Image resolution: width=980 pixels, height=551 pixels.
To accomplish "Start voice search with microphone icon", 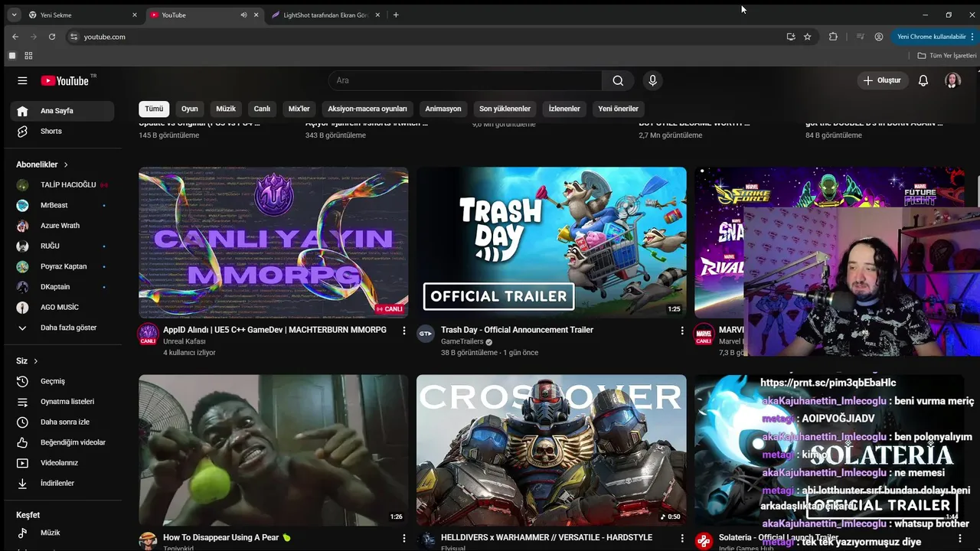I will click(x=652, y=80).
